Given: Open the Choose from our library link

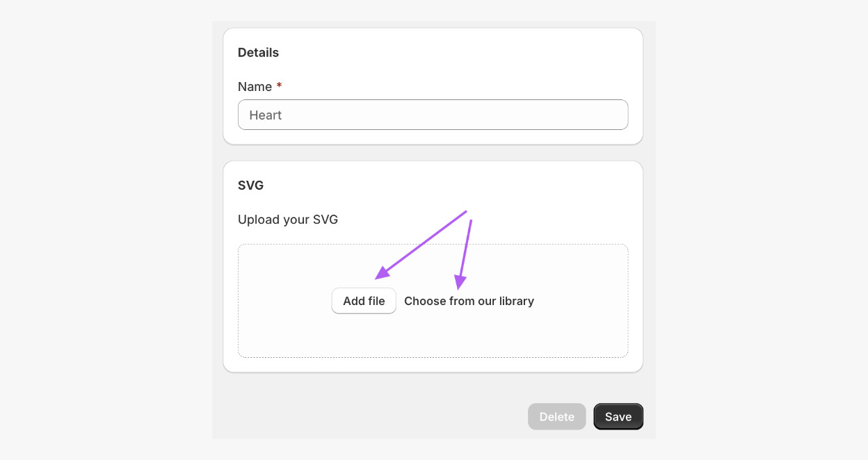Looking at the screenshot, I should click(x=469, y=301).
